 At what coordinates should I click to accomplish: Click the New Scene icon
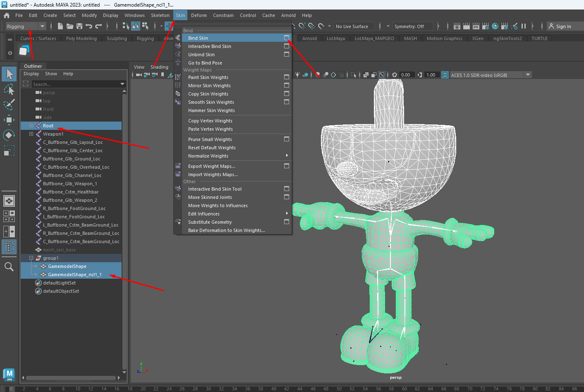pyautogui.click(x=60, y=26)
